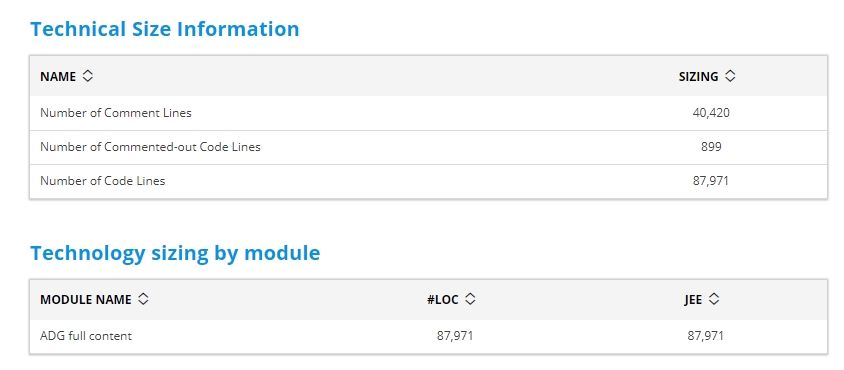Click the SIZING column header label
The height and width of the screenshot is (370, 844).
[x=698, y=76]
